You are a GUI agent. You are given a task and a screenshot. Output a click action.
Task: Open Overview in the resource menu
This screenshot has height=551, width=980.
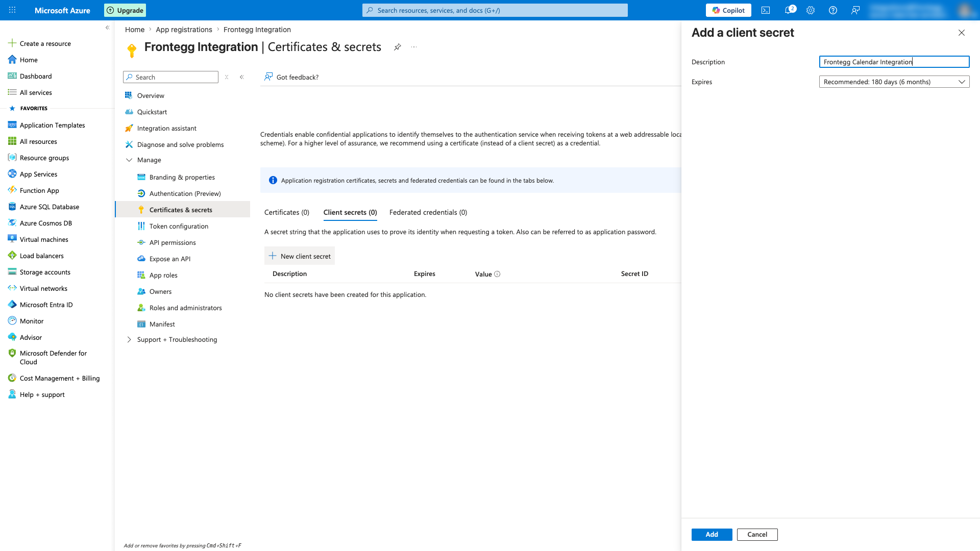coord(151,95)
